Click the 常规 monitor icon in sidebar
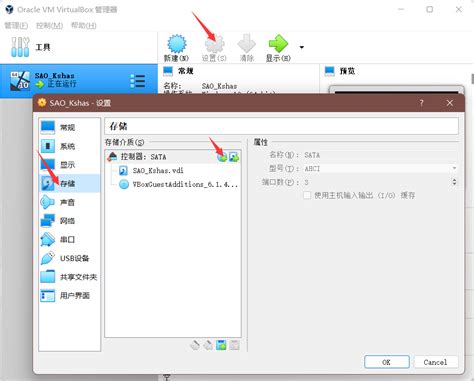Viewport: 474px width, 381px height. 48,127
